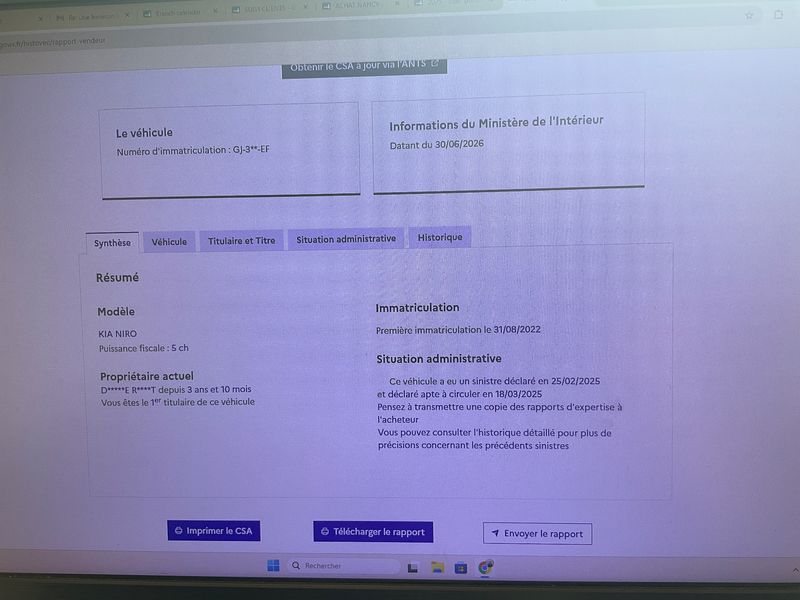The height and width of the screenshot is (600, 800).
Task: Click the 'Le véhicule' card heading
Action: (x=144, y=133)
